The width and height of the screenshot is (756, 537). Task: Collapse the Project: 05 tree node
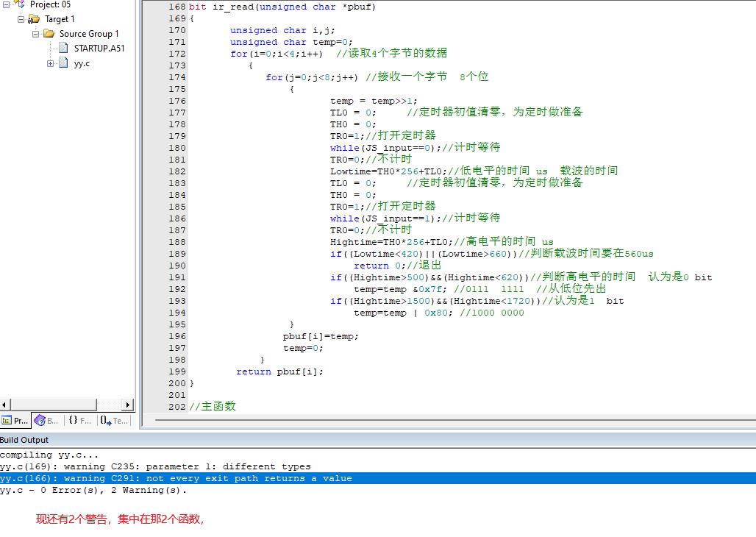point(7,4)
